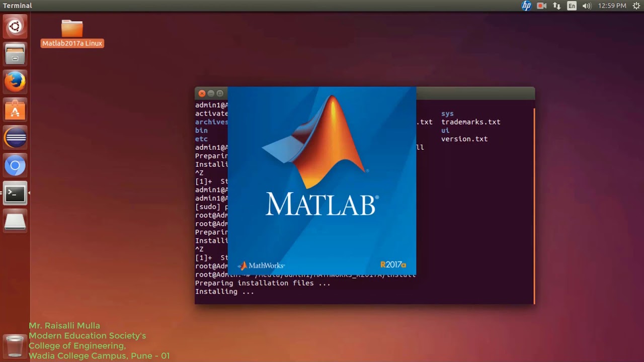Open the network connections indicator
This screenshot has width=644, height=362.
tap(556, 6)
